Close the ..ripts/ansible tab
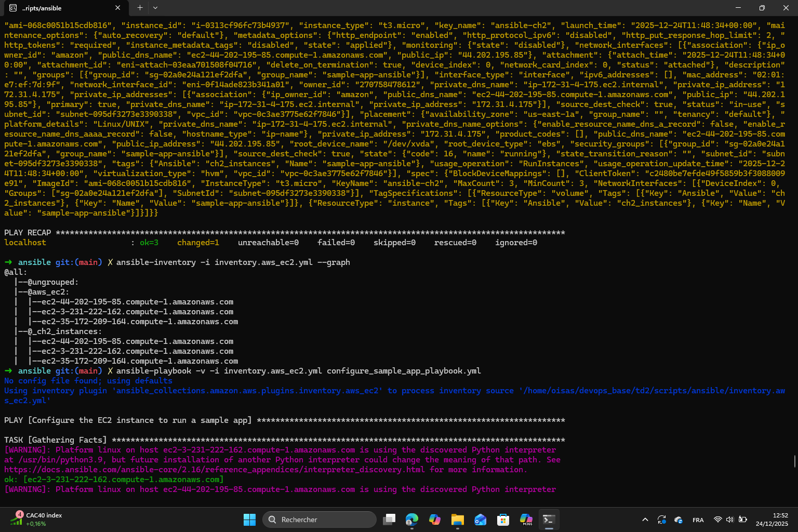 click(x=118, y=8)
